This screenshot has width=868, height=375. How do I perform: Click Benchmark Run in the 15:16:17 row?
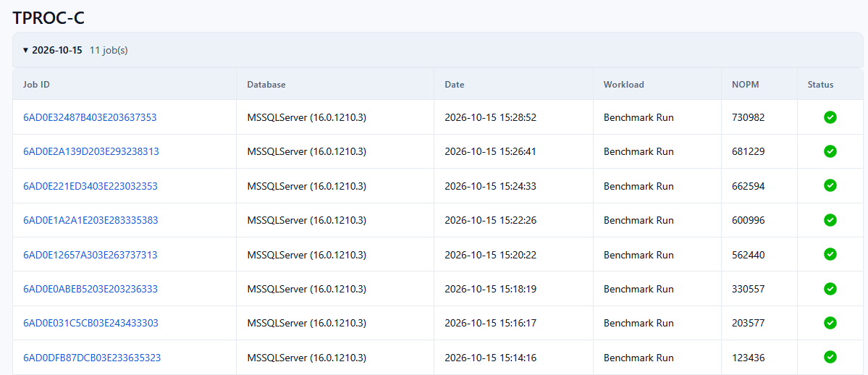(x=639, y=323)
